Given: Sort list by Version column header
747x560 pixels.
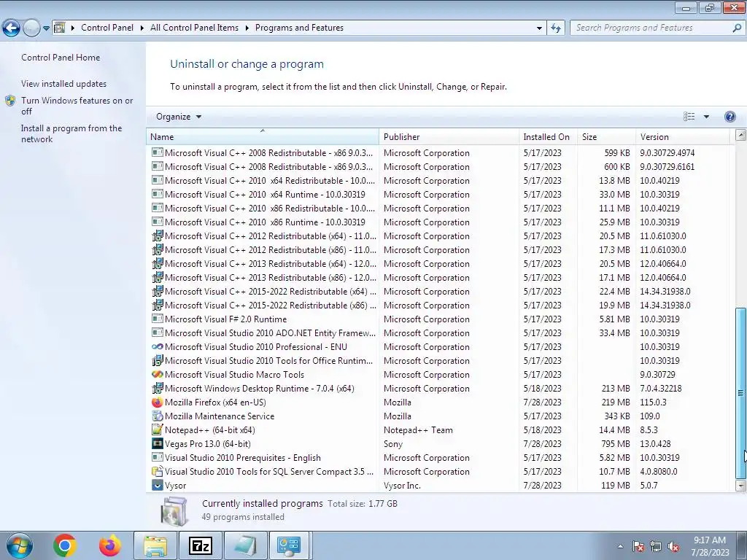Looking at the screenshot, I should (x=682, y=136).
